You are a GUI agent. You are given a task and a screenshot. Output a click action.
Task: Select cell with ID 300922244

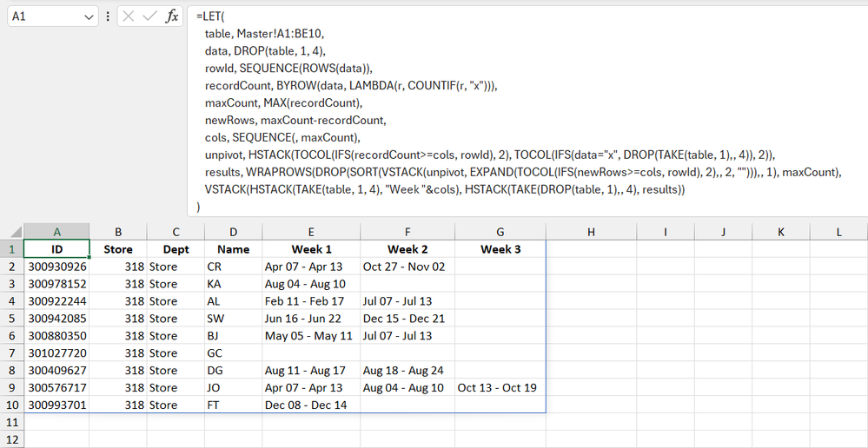(56, 301)
